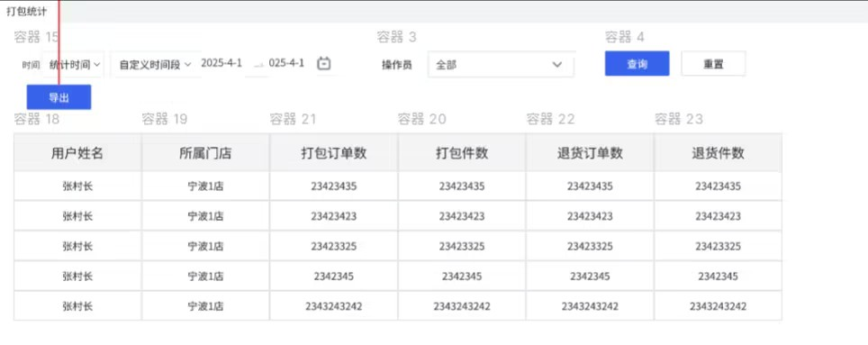Open the 自定义时间段 dropdown
Viewport: 868px width, 345px height.
(x=155, y=65)
